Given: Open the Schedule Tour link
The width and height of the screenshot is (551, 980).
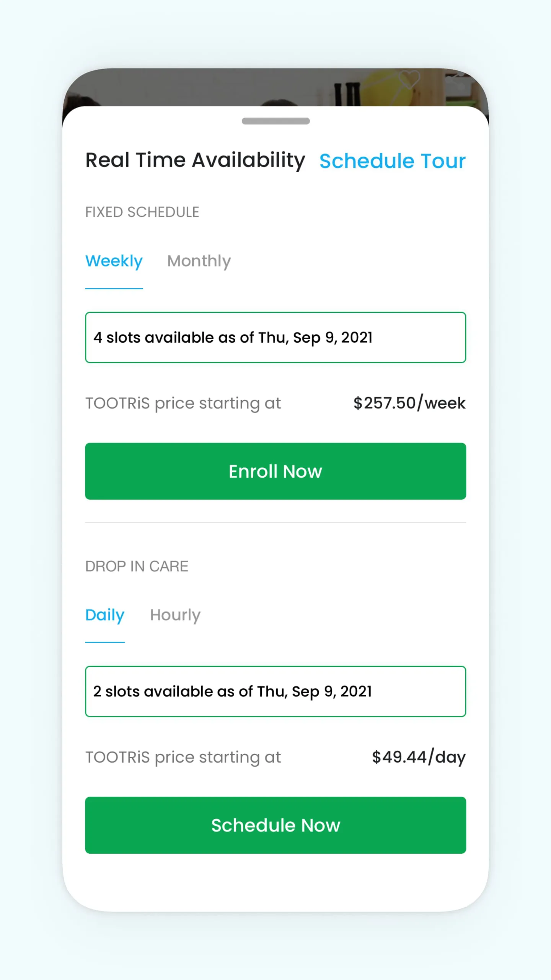Looking at the screenshot, I should click(392, 160).
